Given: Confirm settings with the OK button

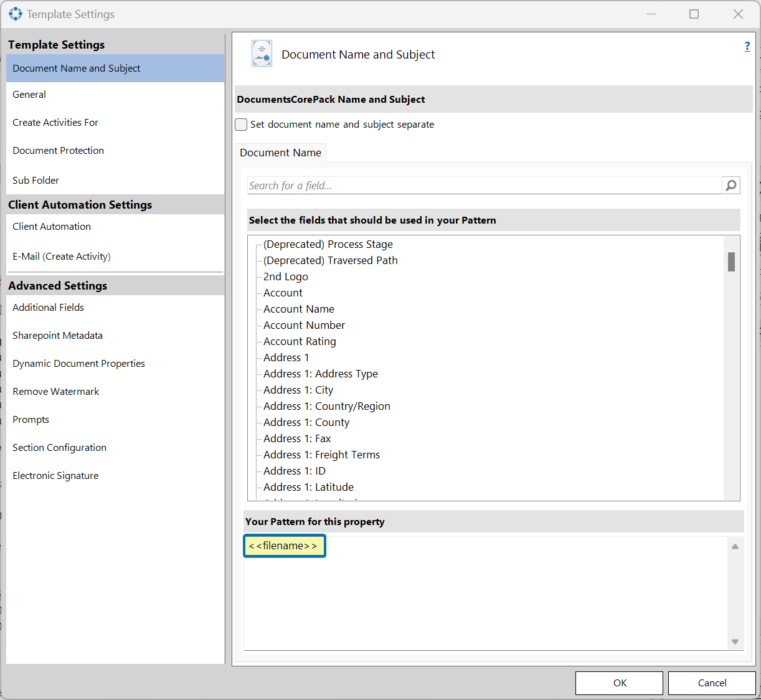Looking at the screenshot, I should point(619,683).
